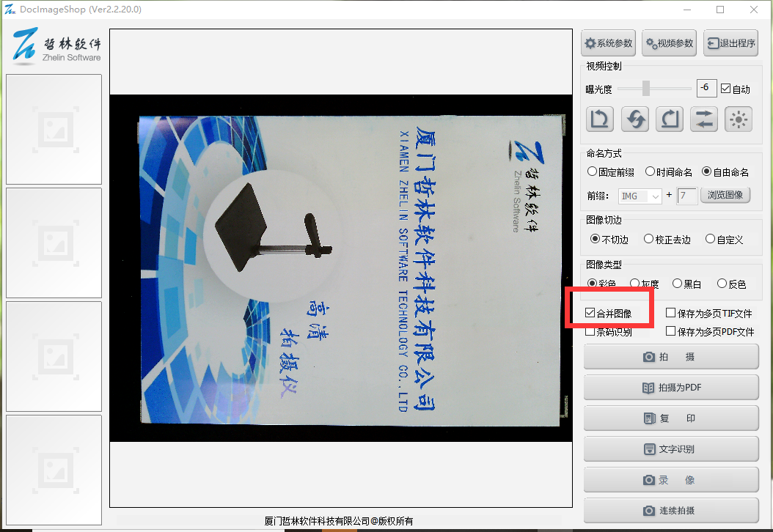Screen dimensions: 773x532
Task: Click the 录像 record video button
Action: point(671,480)
